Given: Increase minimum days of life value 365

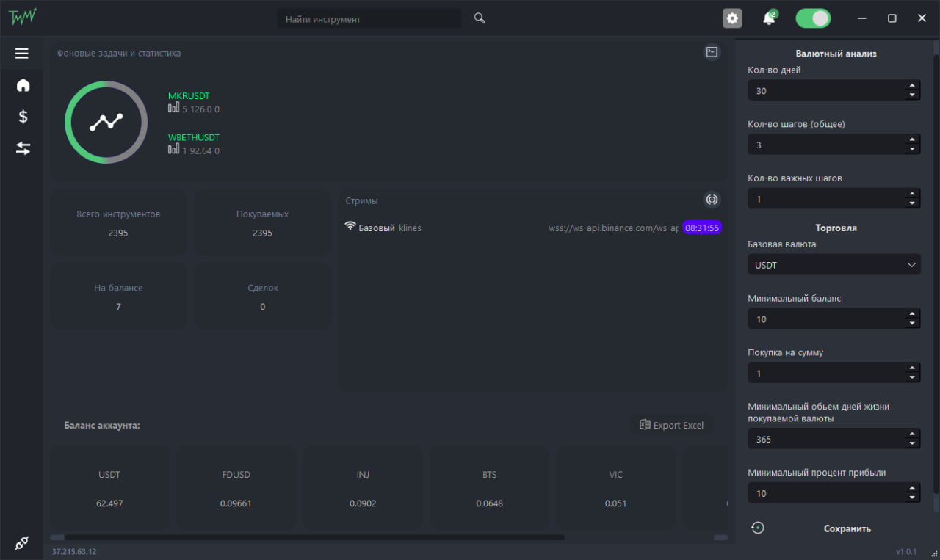Looking at the screenshot, I should pos(912,434).
